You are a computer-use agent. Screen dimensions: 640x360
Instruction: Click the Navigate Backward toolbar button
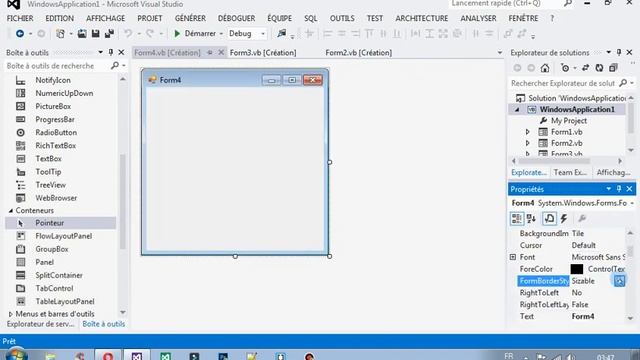pos(19,33)
